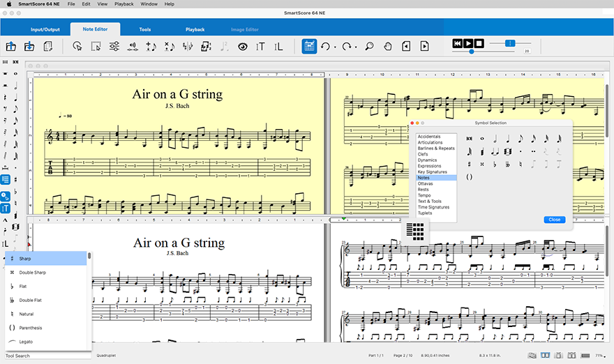Screen dimensions: 614x364
Task: Open the Redo history dropdown arrow
Action: point(356,47)
